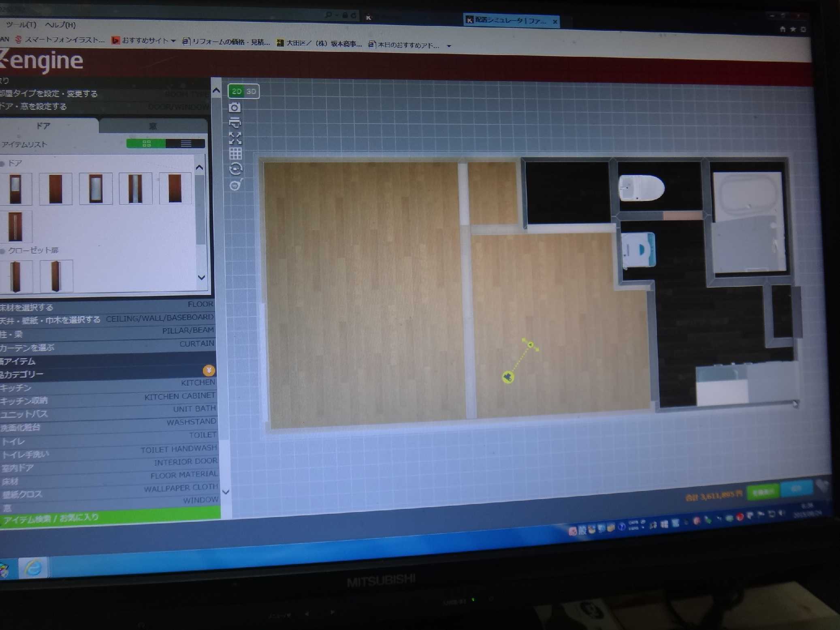Select the first door thumbnail with glass
The image size is (840, 630).
(16, 188)
